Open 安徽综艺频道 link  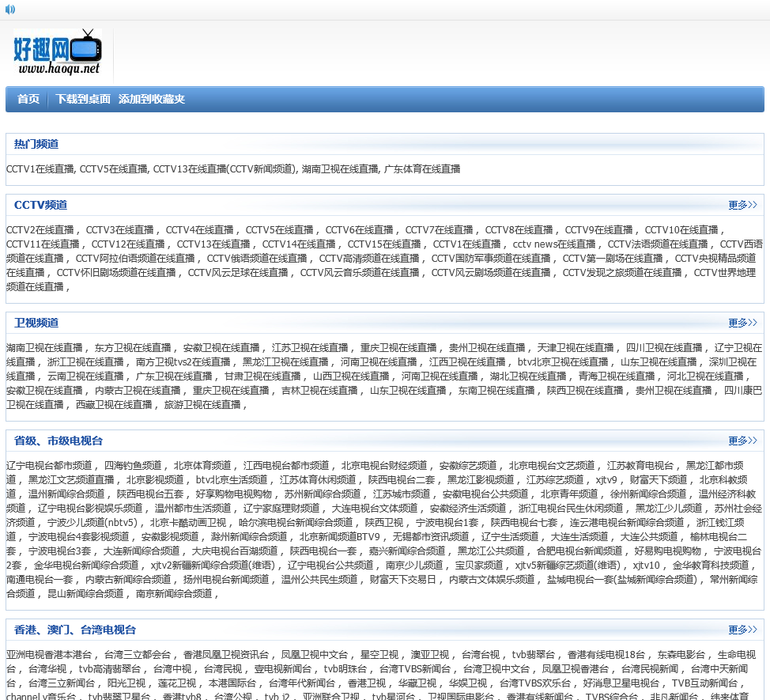pos(468,466)
